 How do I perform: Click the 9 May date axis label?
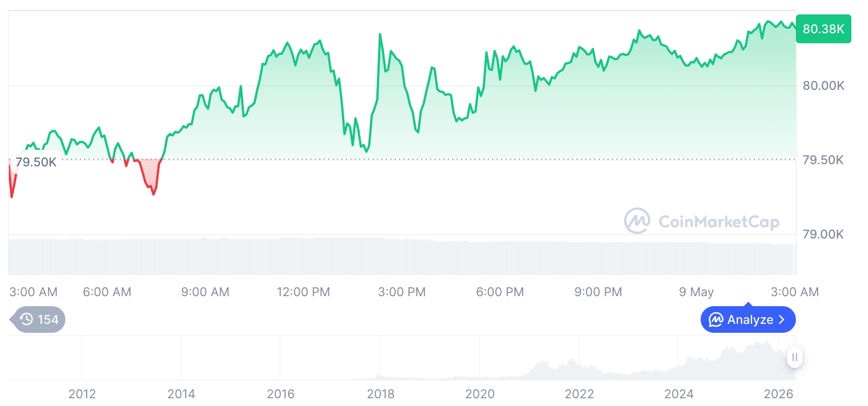click(x=696, y=292)
